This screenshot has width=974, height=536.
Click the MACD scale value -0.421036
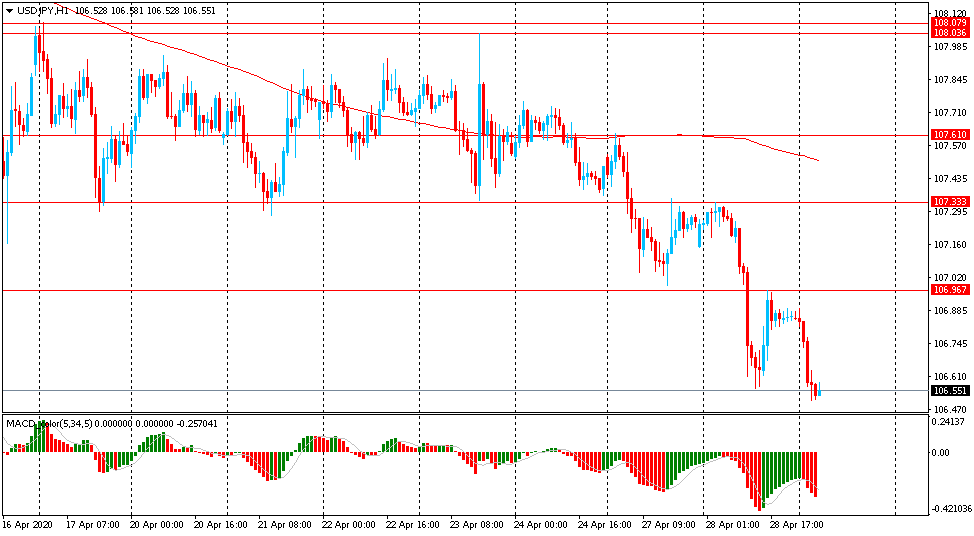(950, 509)
